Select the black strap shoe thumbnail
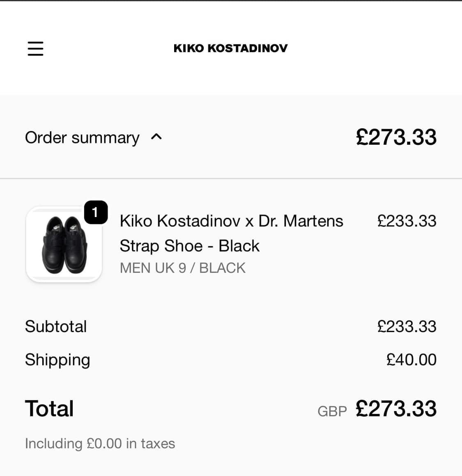The width and height of the screenshot is (462, 476). click(64, 245)
